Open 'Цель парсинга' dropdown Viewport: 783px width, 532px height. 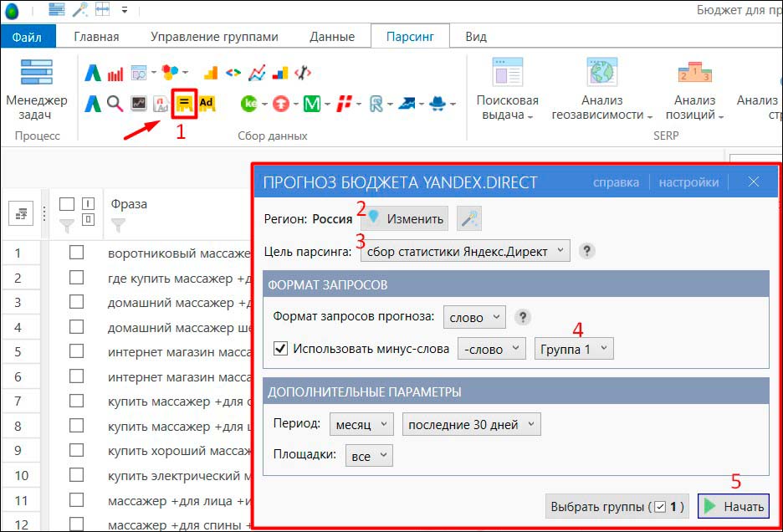coord(465,250)
